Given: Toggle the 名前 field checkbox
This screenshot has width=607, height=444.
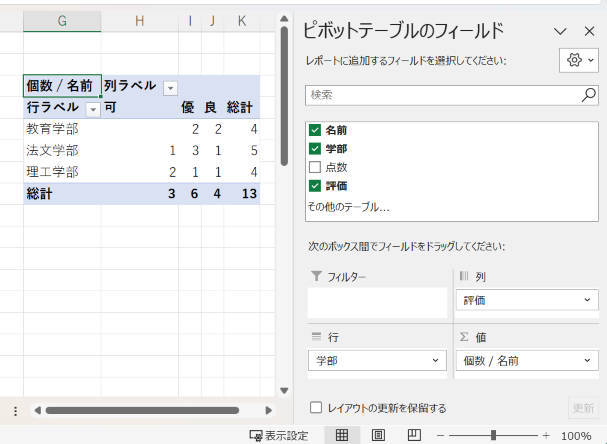Looking at the screenshot, I should [x=315, y=130].
